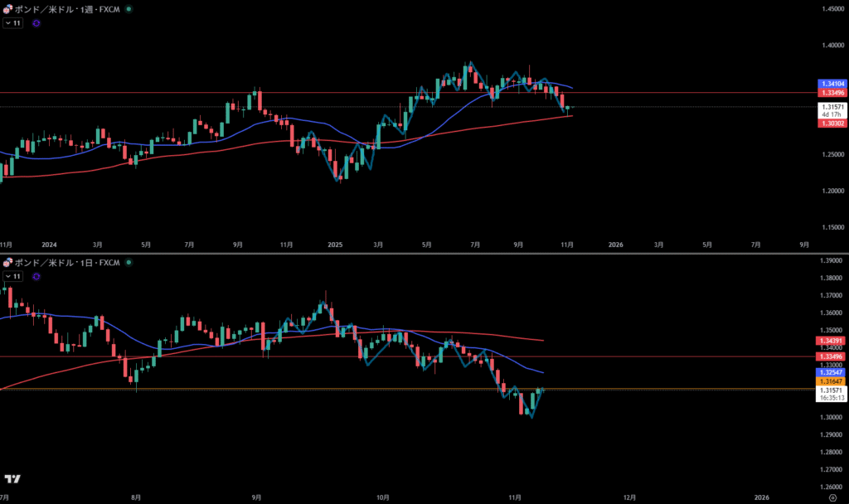Click the red 1.30302 moving average label
Image resolution: width=849 pixels, height=504 pixels.
coord(832,123)
